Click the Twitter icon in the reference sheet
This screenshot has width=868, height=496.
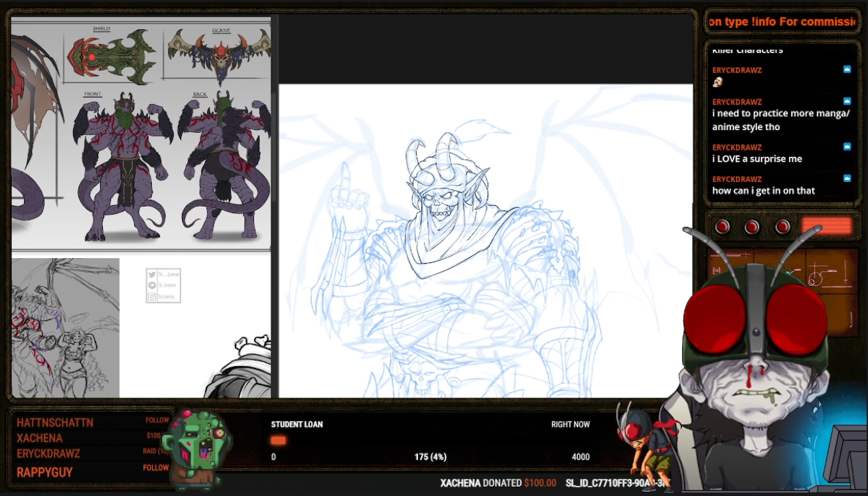tap(152, 275)
